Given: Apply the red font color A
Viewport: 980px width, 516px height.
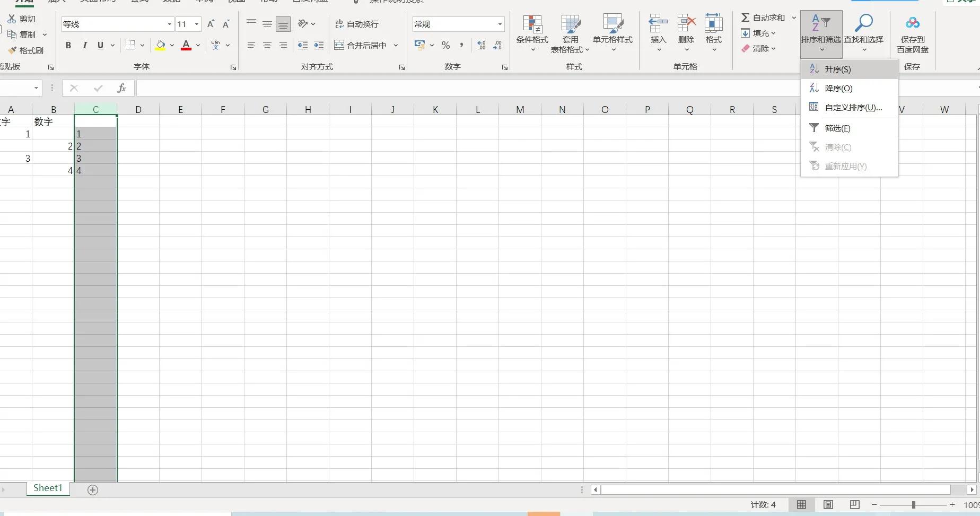Looking at the screenshot, I should (x=186, y=46).
